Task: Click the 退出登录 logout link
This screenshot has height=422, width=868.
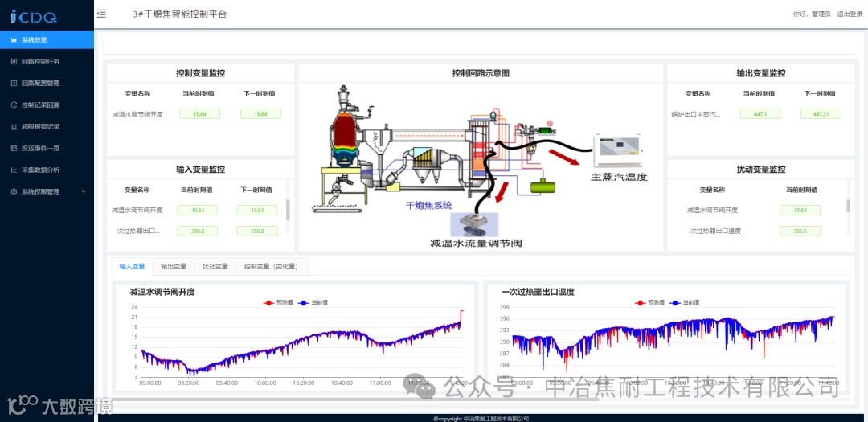Action: point(850,14)
